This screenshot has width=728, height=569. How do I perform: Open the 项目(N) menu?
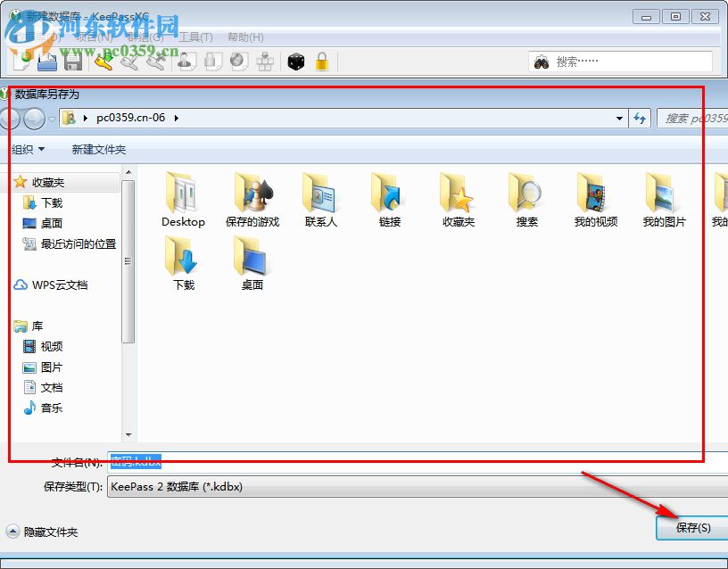coord(95,37)
